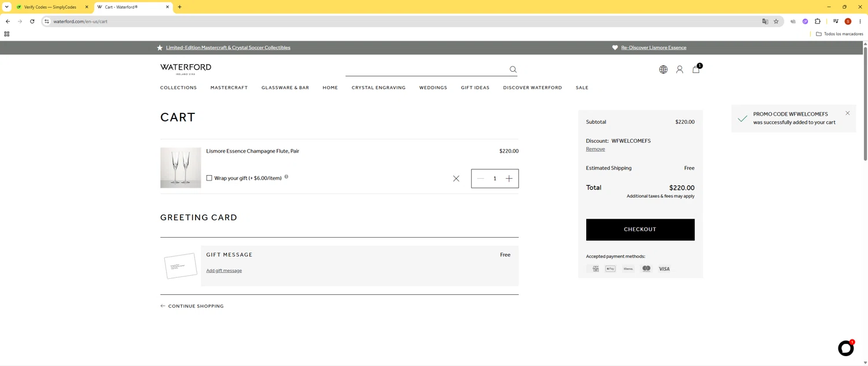Open Lismore Essence Champagne Flute product link
This screenshot has width=868, height=366.
click(253, 151)
